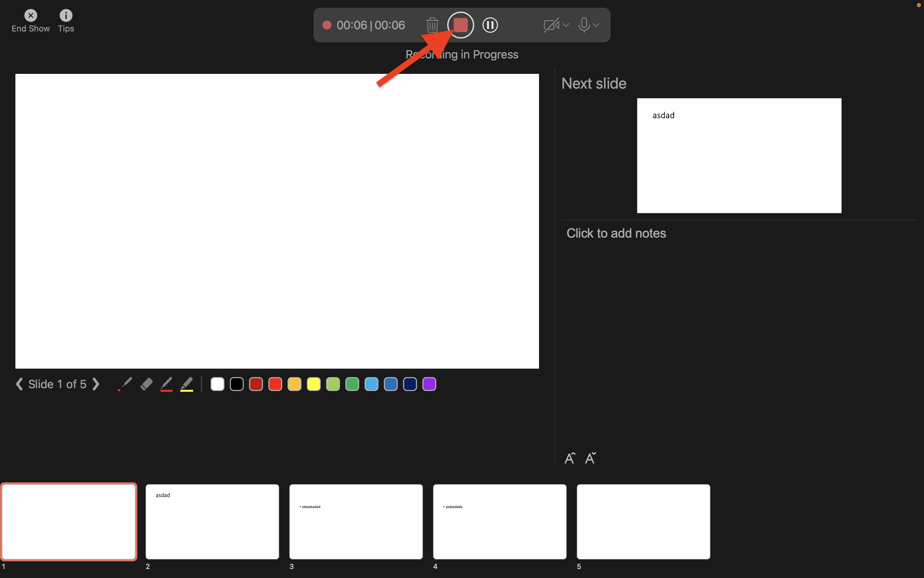The image size is (924, 578).
Task: Toggle the camera on or off
Action: [x=551, y=25]
